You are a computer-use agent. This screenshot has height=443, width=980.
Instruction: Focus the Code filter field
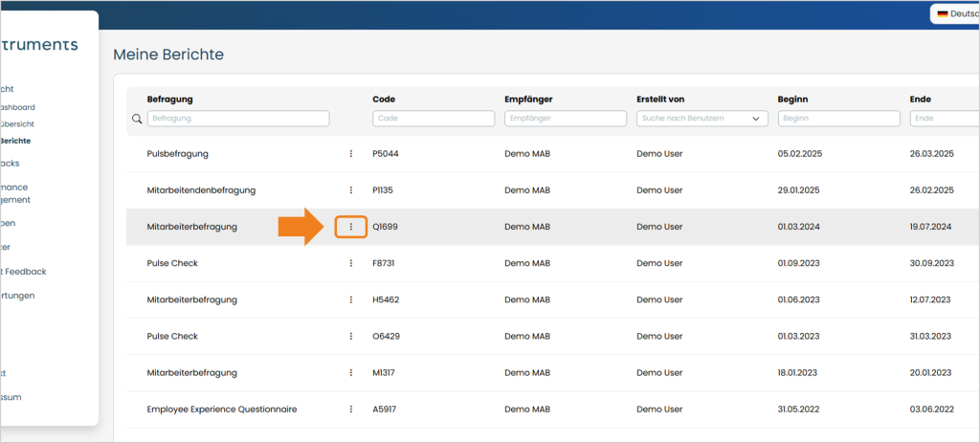(434, 118)
